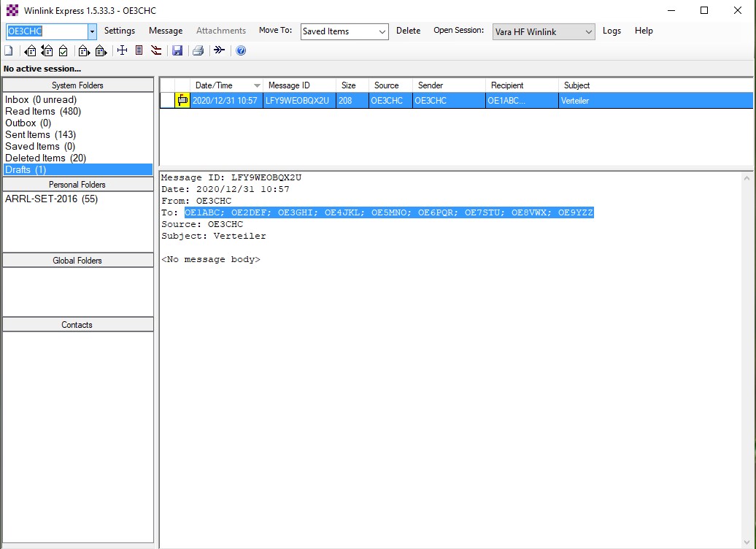Click the 'Subject: Verteiler' line in preview
Screen dimensions: 756x549
[214, 237]
